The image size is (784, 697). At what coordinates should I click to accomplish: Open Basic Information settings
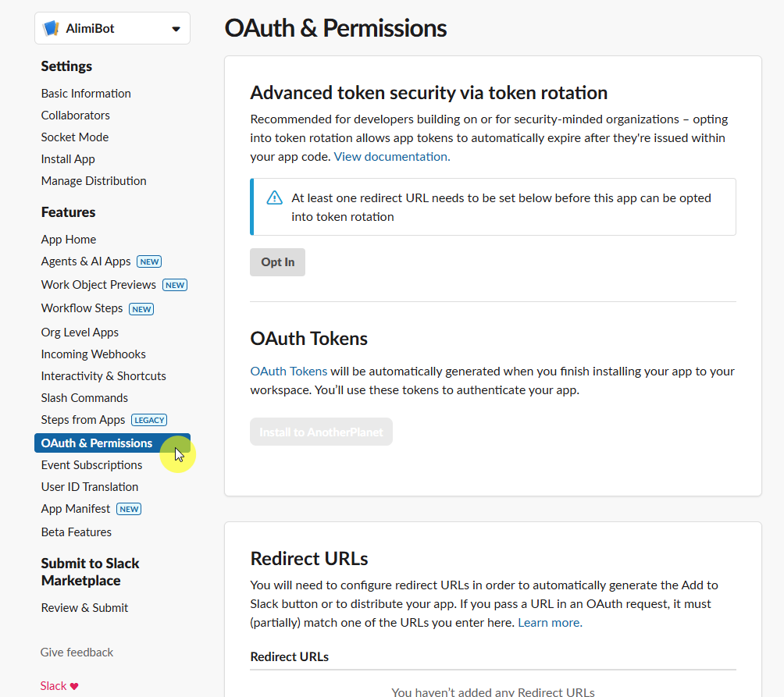tap(86, 94)
